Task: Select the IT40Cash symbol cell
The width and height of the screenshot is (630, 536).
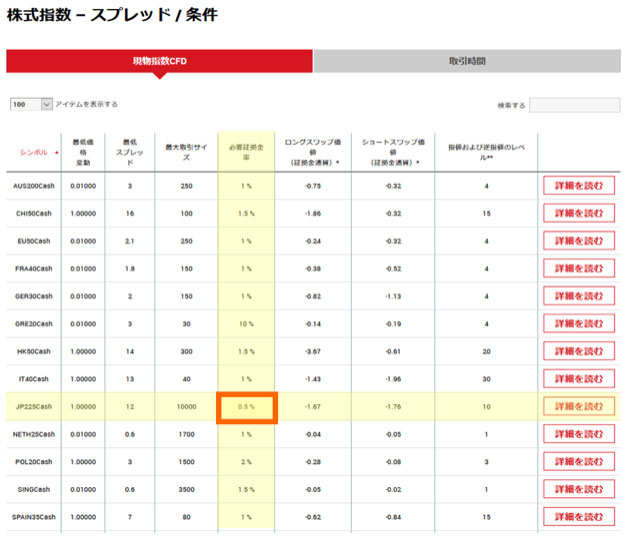Action: coord(34,379)
